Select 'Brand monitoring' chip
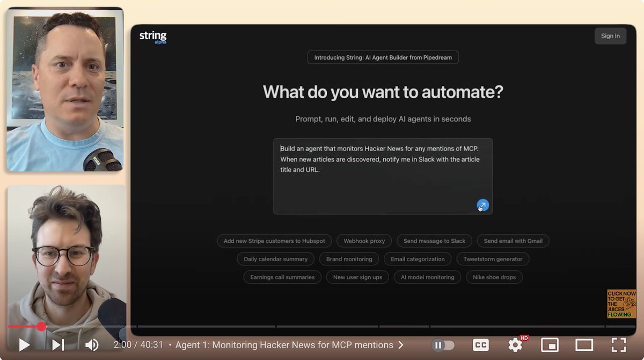 coord(349,259)
